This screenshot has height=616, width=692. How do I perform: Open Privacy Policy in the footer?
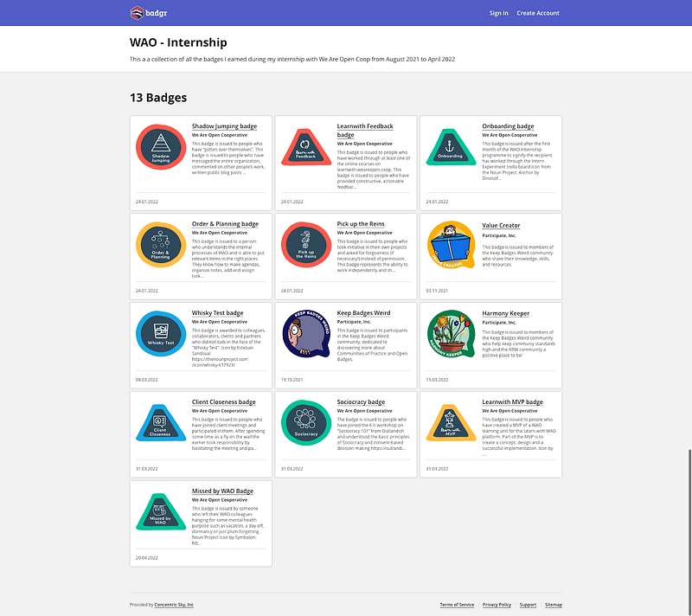point(497,605)
